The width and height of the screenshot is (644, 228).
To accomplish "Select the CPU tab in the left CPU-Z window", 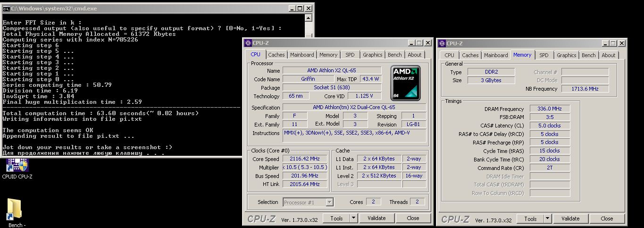I will [255, 54].
